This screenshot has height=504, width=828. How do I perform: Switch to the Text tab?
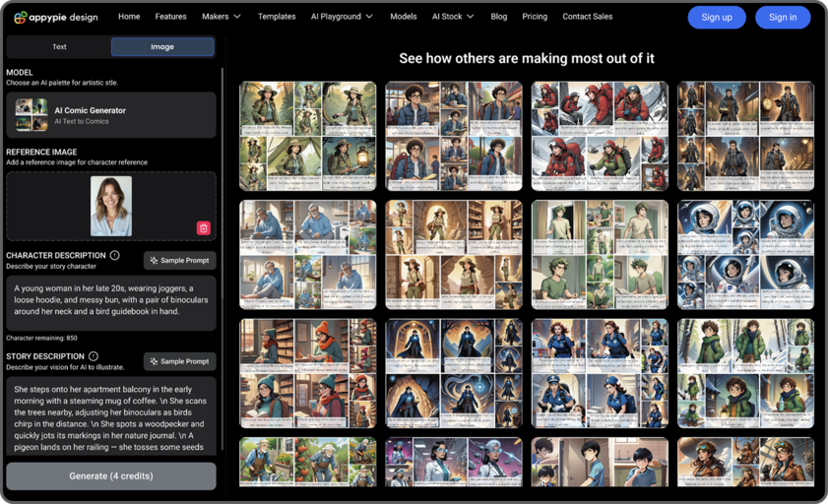click(x=59, y=46)
